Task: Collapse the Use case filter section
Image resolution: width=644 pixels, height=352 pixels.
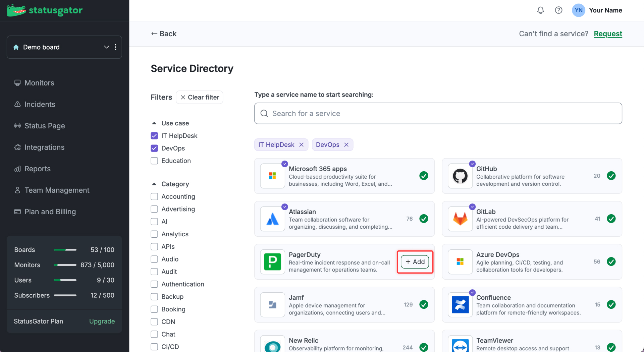Action: pos(154,123)
